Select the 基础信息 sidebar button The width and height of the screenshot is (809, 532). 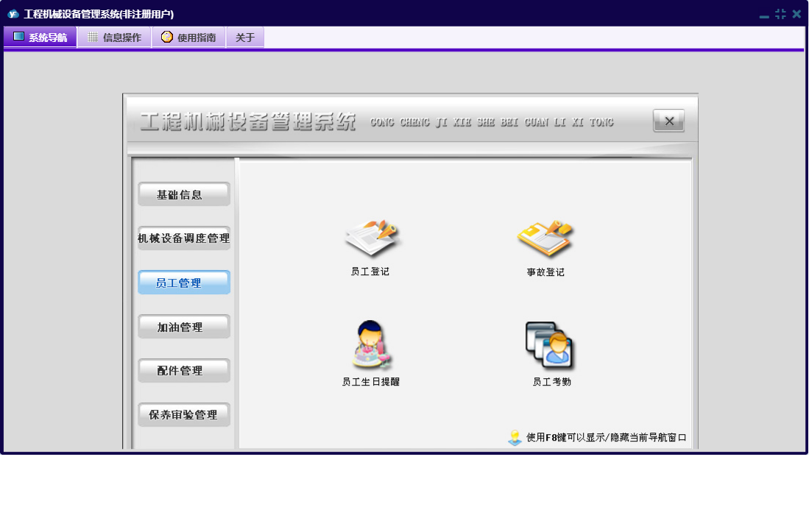(x=184, y=194)
